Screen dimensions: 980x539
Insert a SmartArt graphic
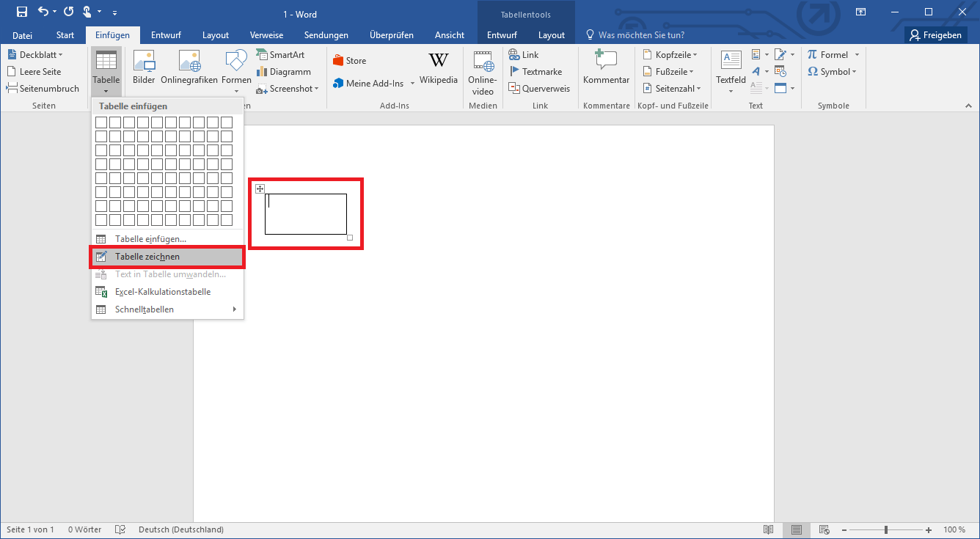tap(280, 55)
